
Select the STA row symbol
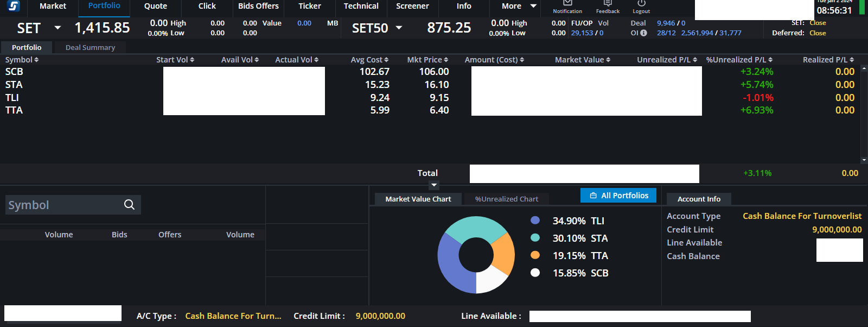14,85
